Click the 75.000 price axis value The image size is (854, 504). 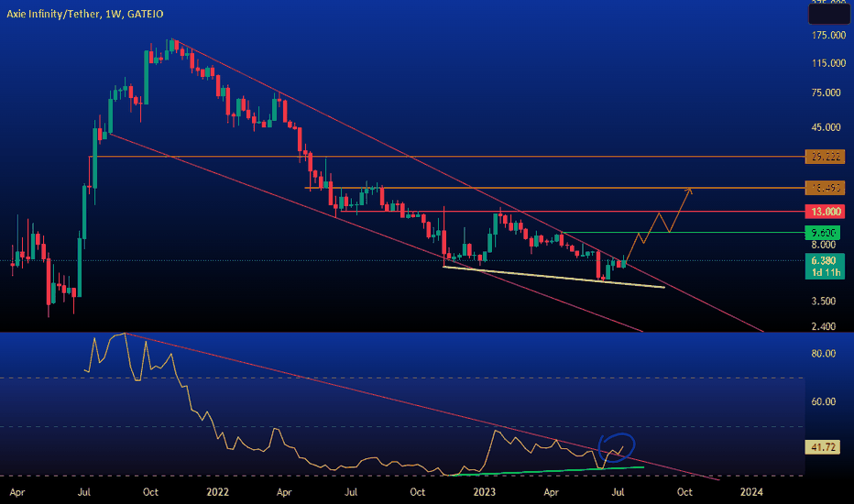826,93
